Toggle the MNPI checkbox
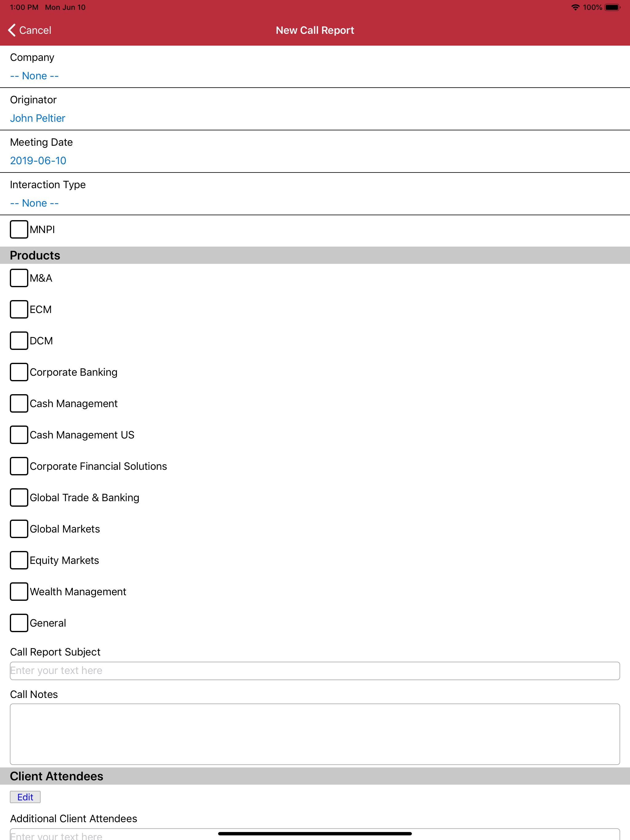Image resolution: width=630 pixels, height=840 pixels. (x=19, y=229)
